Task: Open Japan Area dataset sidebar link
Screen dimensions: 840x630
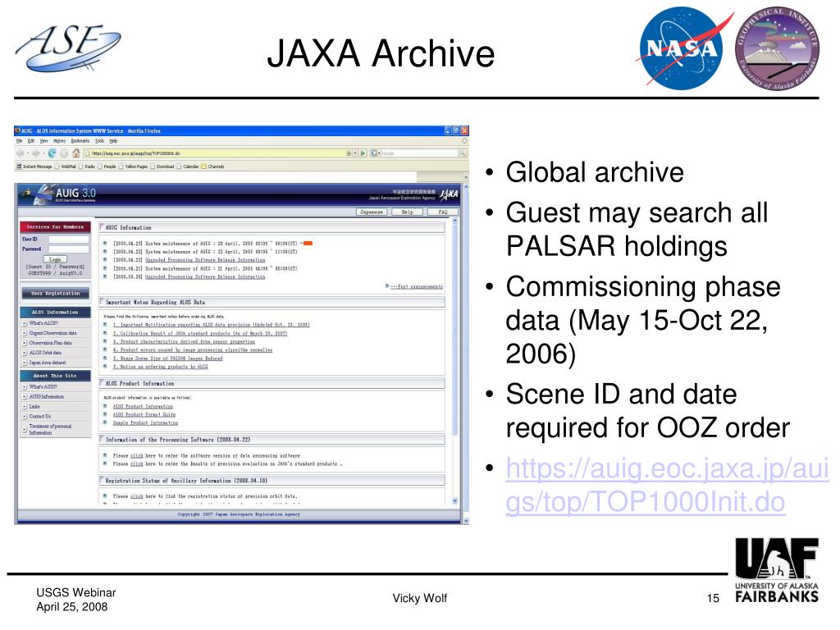Action: click(x=47, y=363)
